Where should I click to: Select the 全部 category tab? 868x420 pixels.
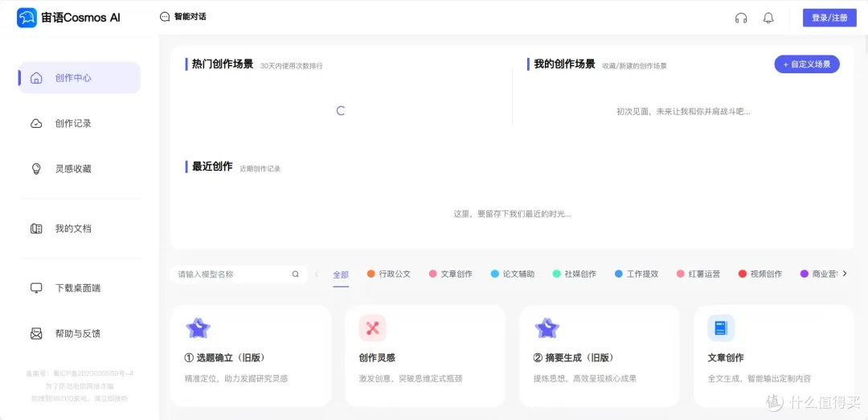point(341,274)
